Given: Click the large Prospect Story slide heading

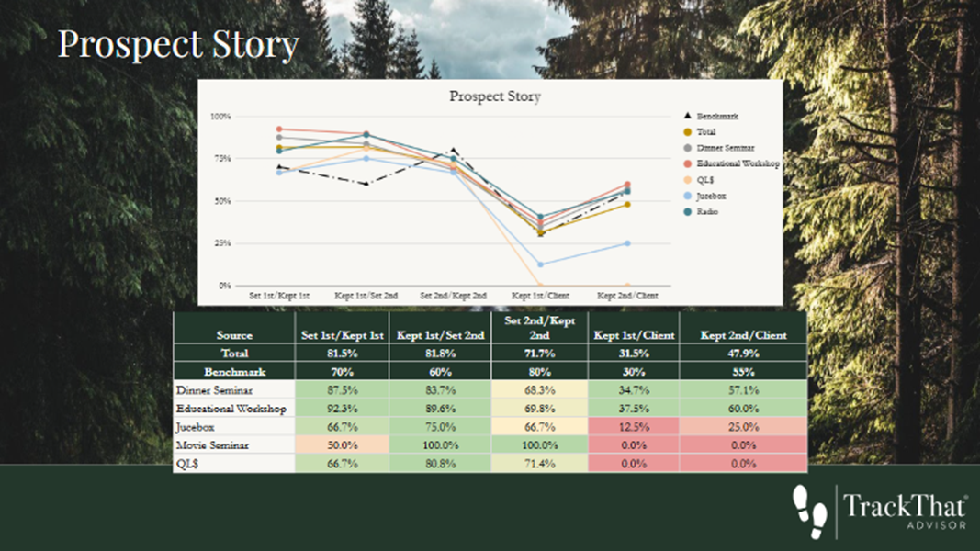Looking at the screenshot, I should tap(178, 44).
